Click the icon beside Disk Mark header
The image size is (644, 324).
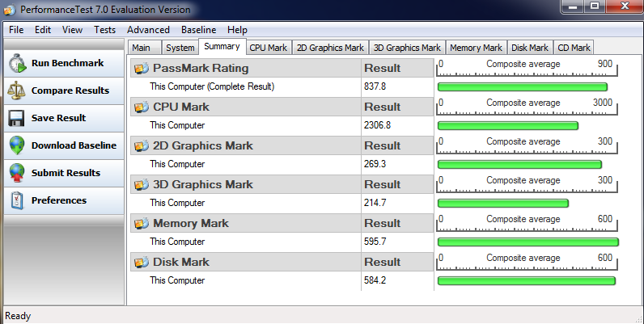(x=142, y=262)
